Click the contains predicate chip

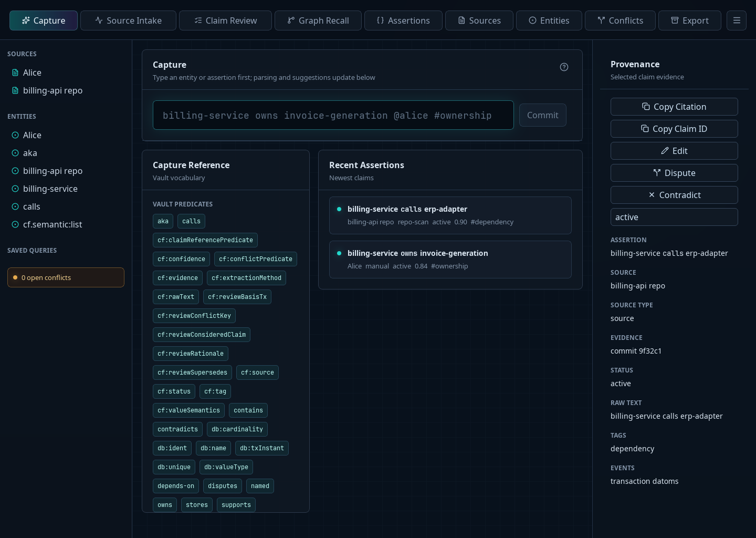pos(248,410)
